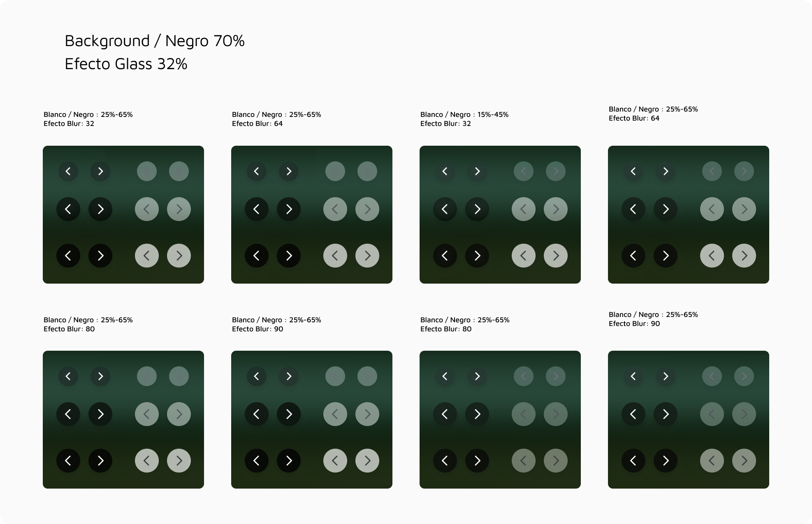
Task: Click small top-row dark left arrow in 15%-45% card
Action: point(445,171)
